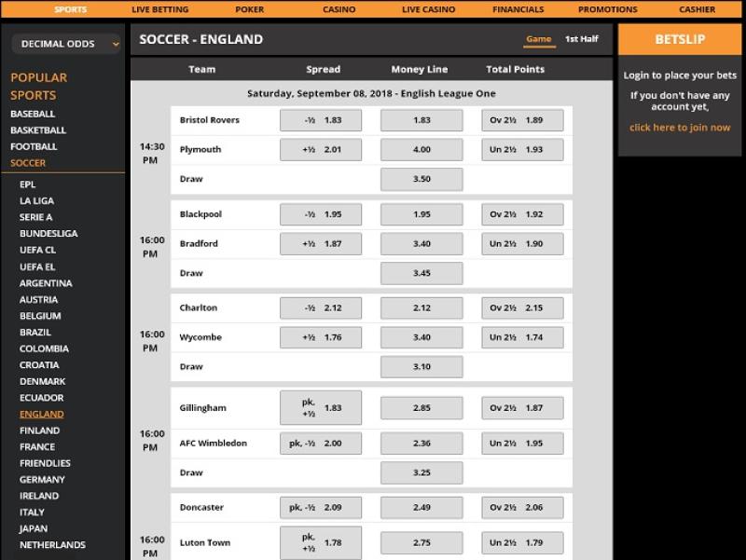Image resolution: width=746 pixels, height=560 pixels.
Task: Select AFC Wimbledon money line 2.36
Action: (x=421, y=444)
